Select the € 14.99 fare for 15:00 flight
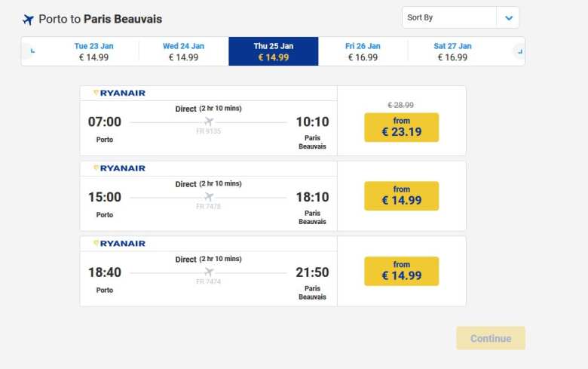 401,196
